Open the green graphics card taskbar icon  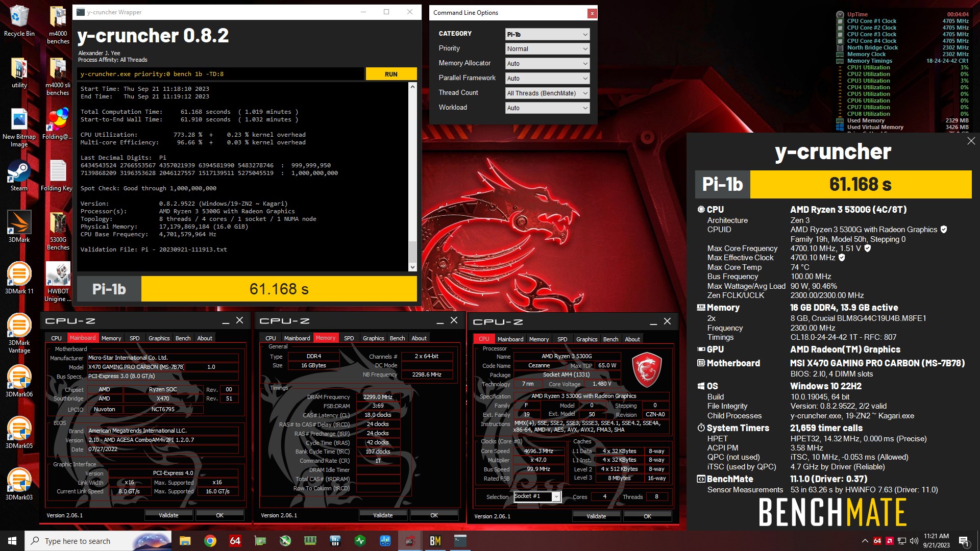260,541
